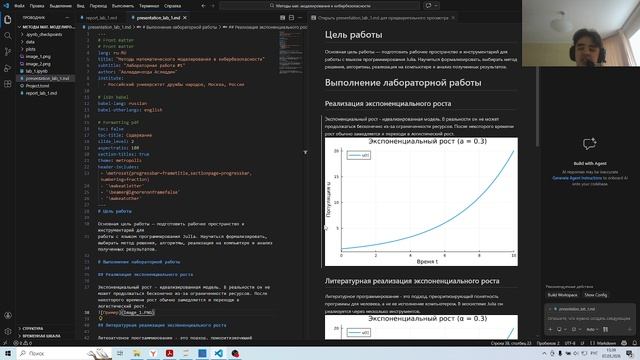Open the Выделение menu
Image resolution: width=640 pixels, height=360 pixels.
point(60,6)
